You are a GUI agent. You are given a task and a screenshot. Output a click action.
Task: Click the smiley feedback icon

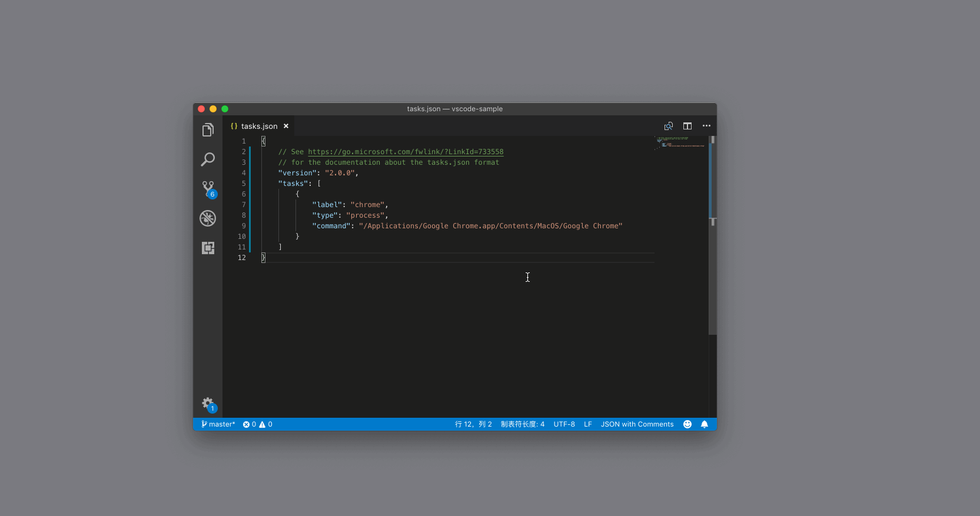click(687, 424)
